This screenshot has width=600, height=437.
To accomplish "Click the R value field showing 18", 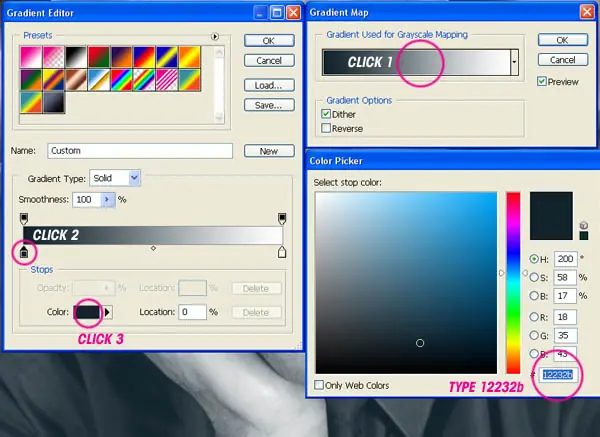I will click(565, 317).
